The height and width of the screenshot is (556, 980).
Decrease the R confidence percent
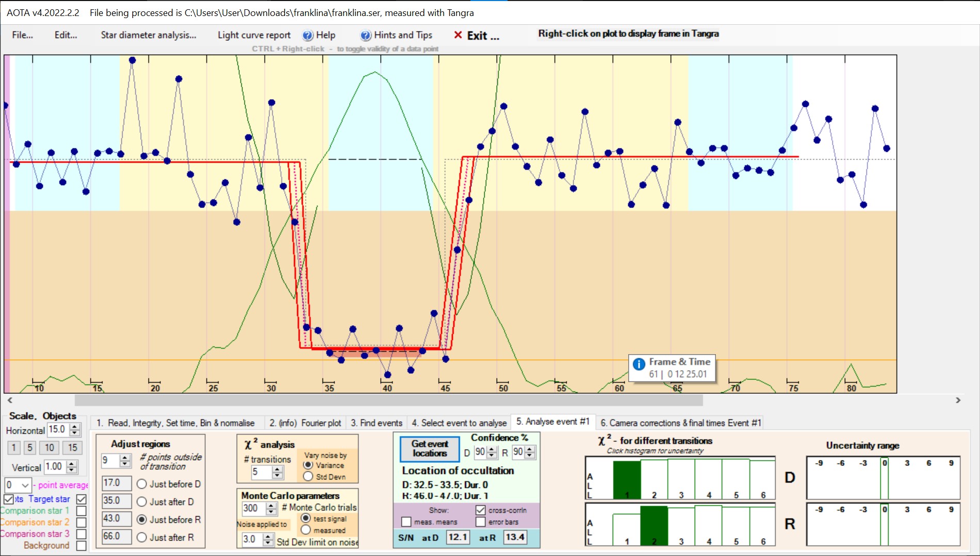tap(530, 455)
